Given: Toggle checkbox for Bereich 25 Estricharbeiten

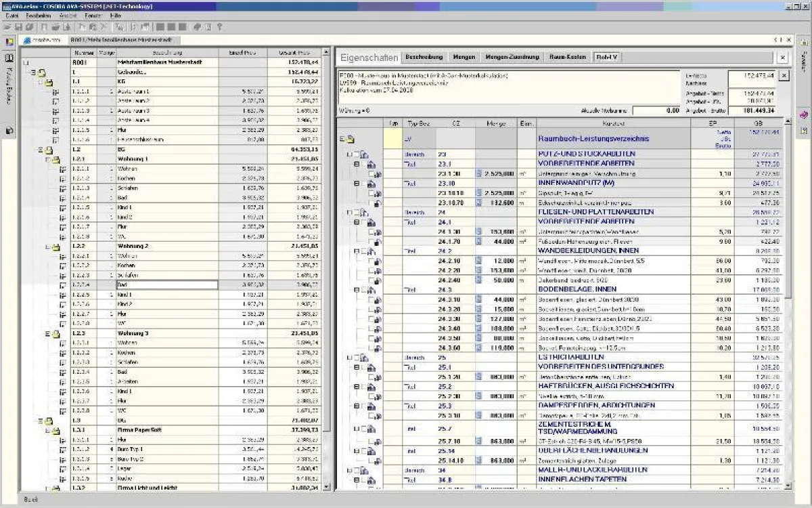Looking at the screenshot, I should [x=357, y=358].
